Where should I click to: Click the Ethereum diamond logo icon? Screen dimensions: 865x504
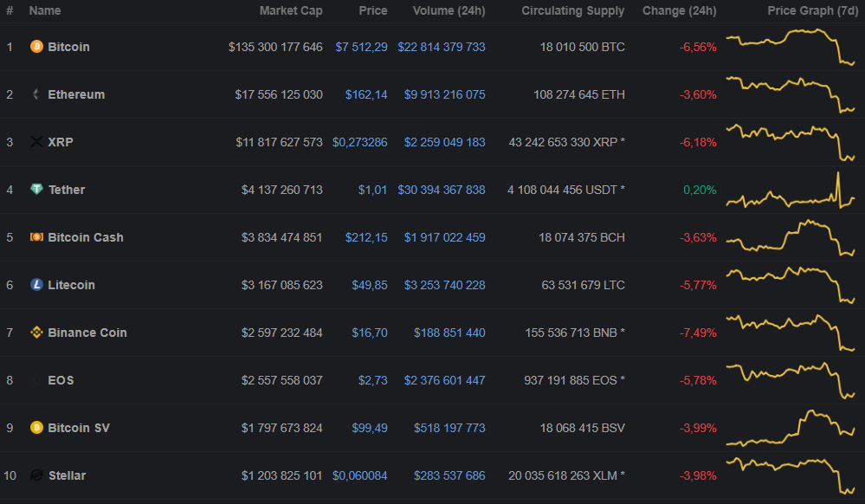point(36,94)
